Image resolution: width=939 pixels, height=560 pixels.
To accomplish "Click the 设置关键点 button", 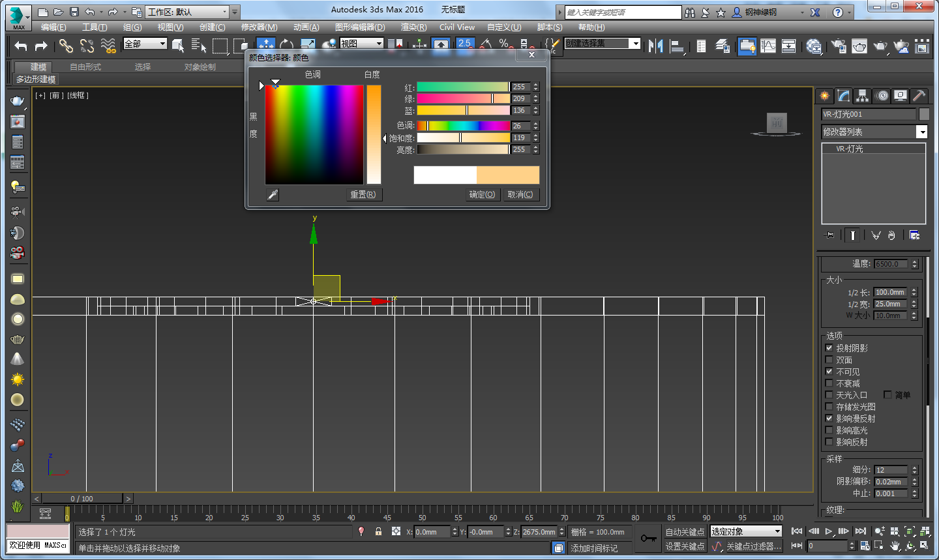I will (685, 546).
